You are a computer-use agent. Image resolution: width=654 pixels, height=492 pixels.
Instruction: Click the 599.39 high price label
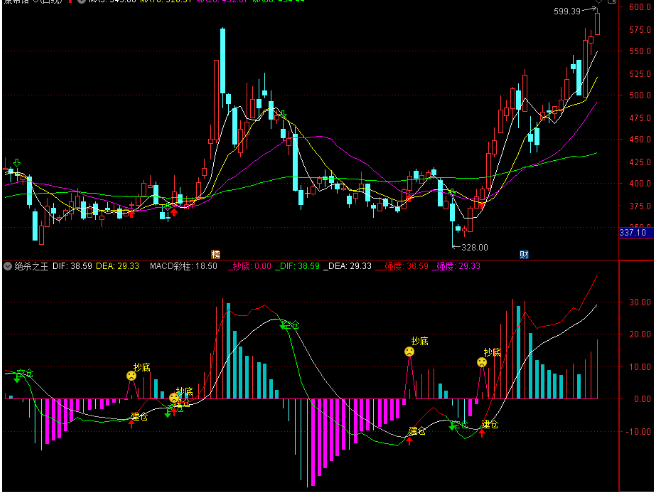click(567, 11)
